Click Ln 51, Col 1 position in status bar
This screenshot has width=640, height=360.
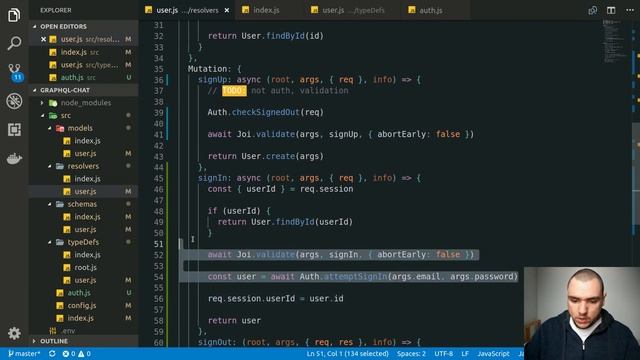(x=347, y=353)
